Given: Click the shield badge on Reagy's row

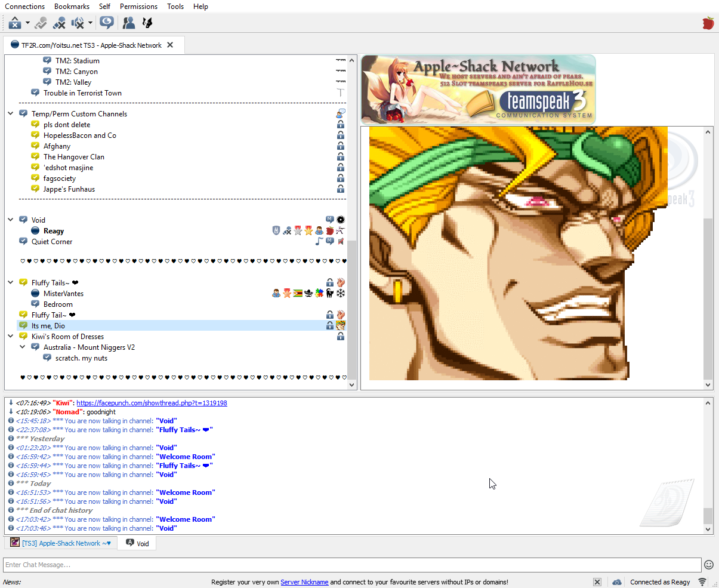Looking at the screenshot, I should pyautogui.click(x=276, y=230).
